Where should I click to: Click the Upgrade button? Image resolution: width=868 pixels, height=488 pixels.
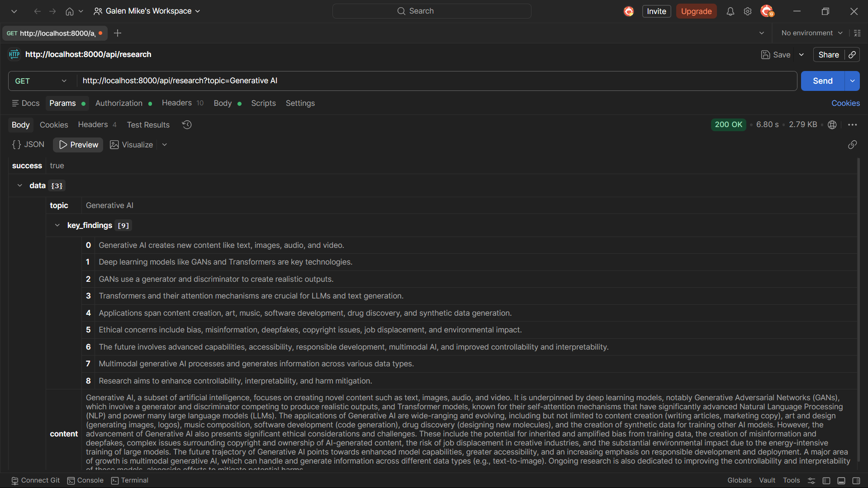point(696,11)
